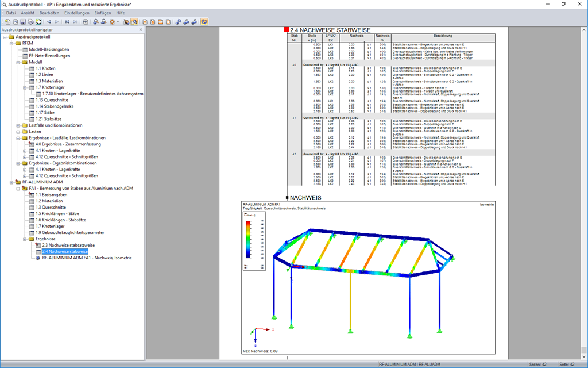Open the Datei menu

[x=11, y=13]
